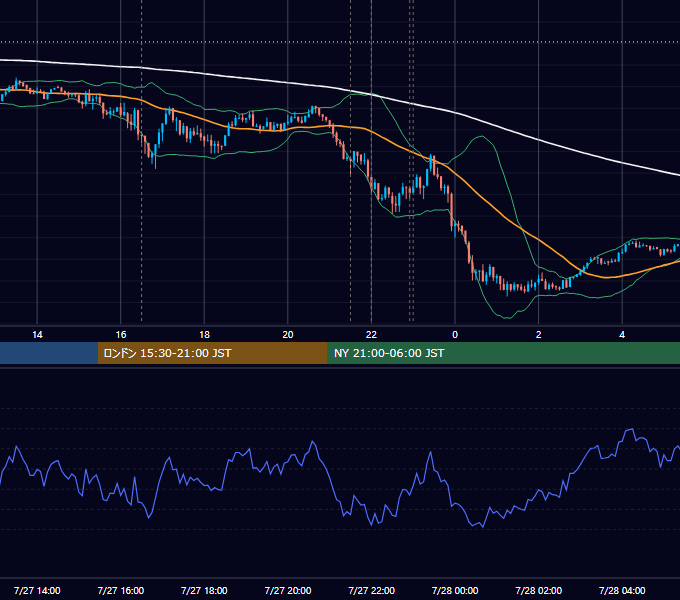Click the hour label 18 on the axis

(204, 335)
